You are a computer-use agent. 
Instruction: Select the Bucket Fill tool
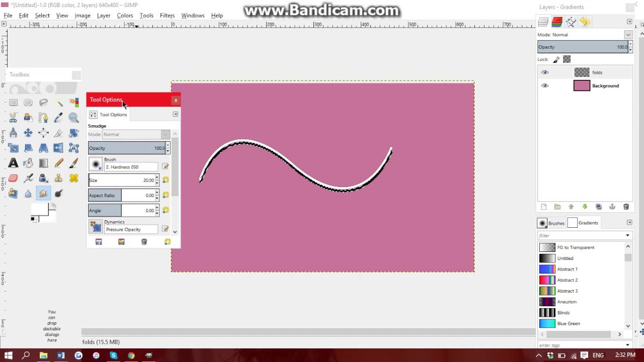point(28,163)
